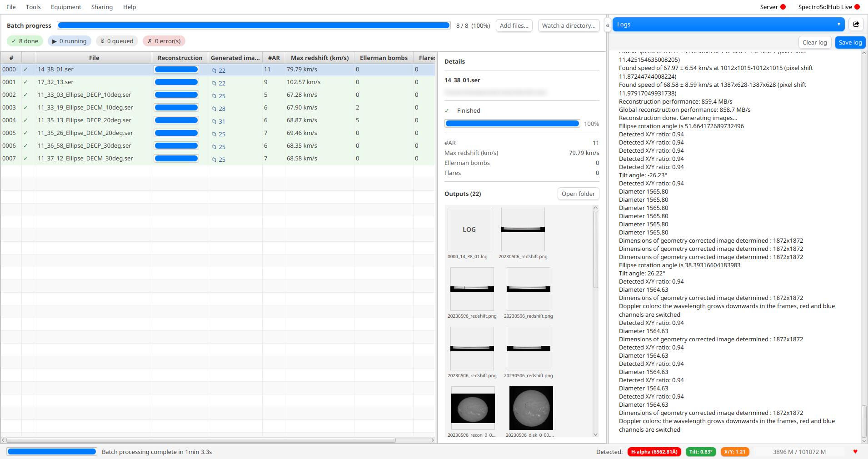Sort table by Ellerman bombs column header

tap(384, 58)
